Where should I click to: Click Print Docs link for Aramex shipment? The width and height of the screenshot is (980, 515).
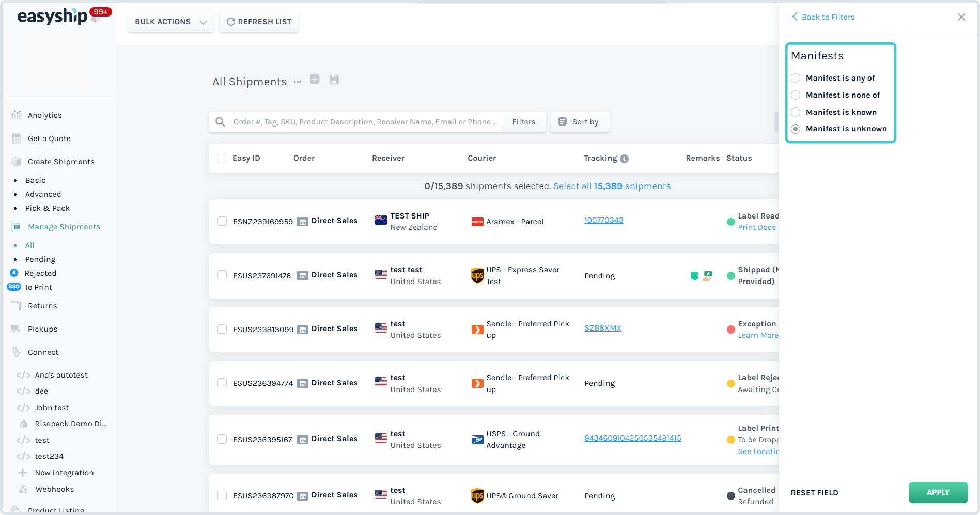757,227
